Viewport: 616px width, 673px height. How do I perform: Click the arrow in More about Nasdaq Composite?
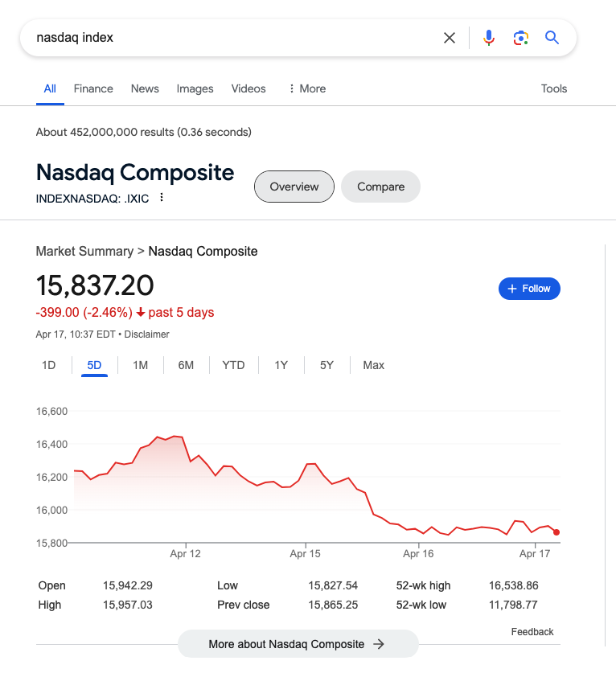pyautogui.click(x=379, y=644)
